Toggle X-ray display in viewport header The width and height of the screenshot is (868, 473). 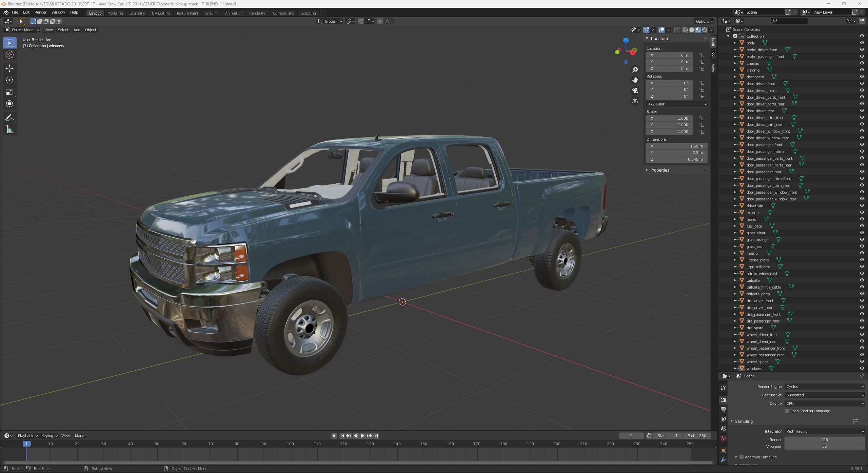click(676, 30)
